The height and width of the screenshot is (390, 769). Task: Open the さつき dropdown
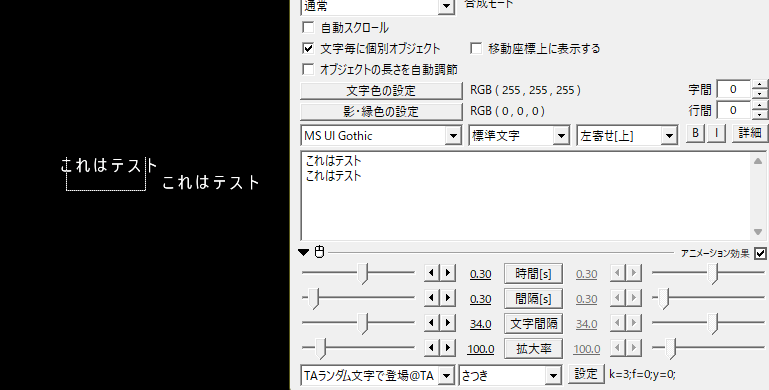click(553, 376)
